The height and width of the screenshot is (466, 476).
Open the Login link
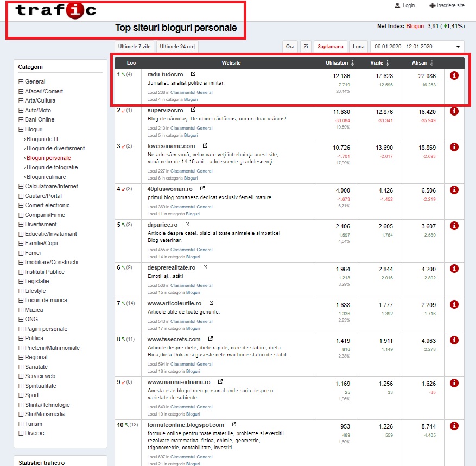(404, 5)
